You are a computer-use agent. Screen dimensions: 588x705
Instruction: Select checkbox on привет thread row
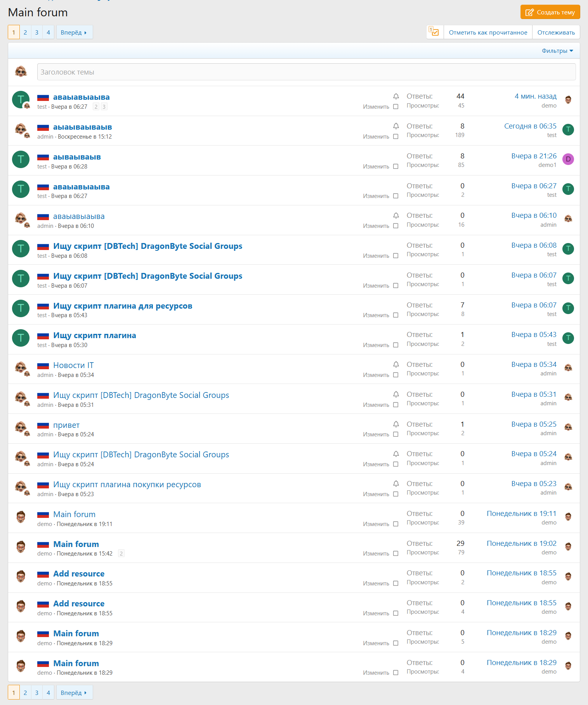[395, 434]
